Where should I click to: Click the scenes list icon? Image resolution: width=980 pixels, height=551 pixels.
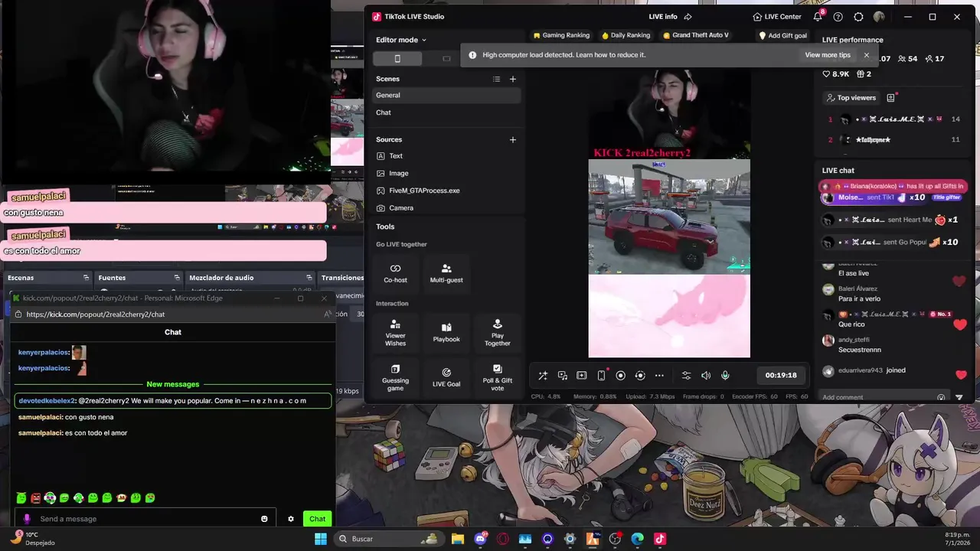(x=496, y=79)
